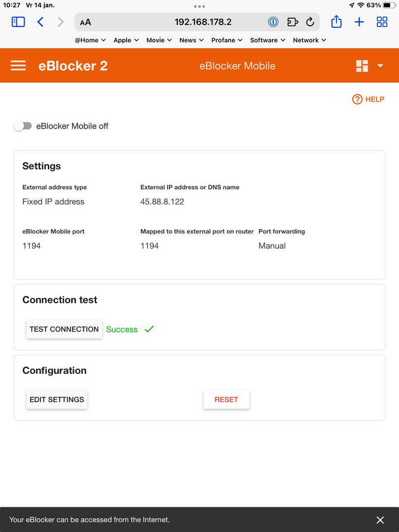Click the 'eBlocker Mobile' page title in header
This screenshot has width=399, height=532.
237,66
